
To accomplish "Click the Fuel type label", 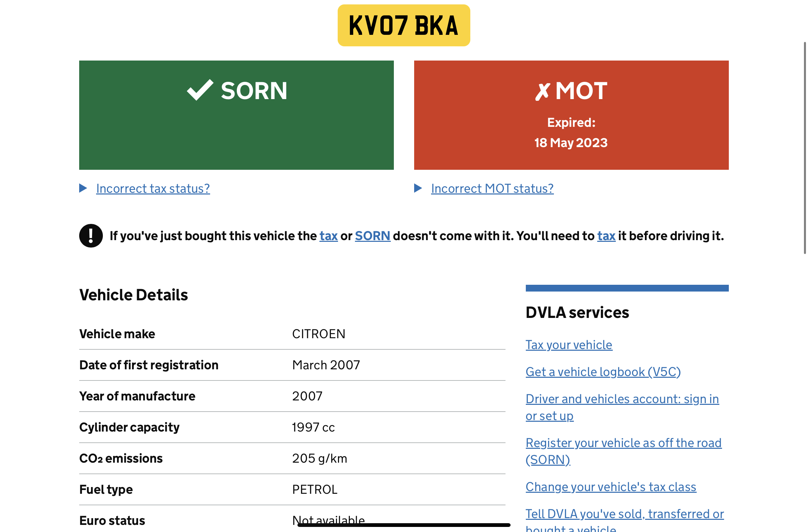I will point(106,490).
